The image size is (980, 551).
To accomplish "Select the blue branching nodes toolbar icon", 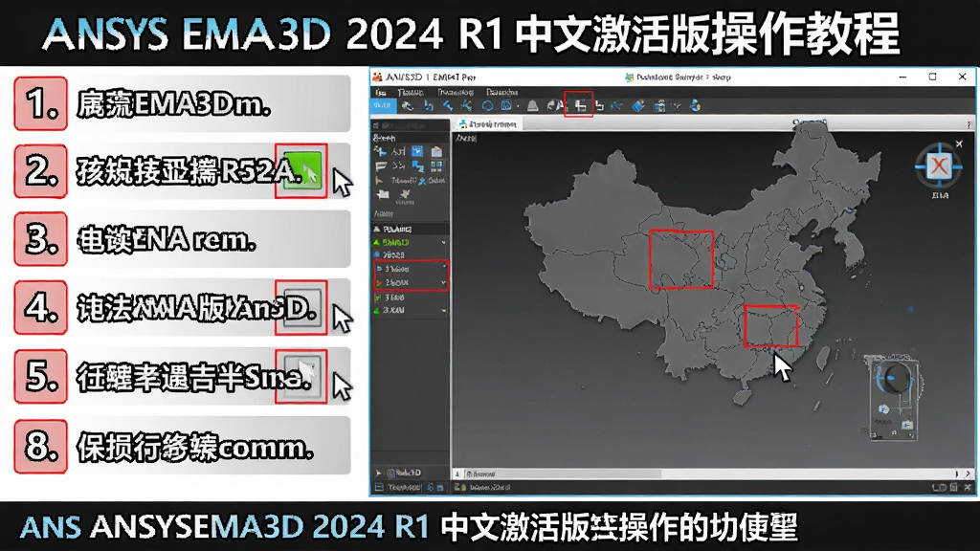I will 466,105.
